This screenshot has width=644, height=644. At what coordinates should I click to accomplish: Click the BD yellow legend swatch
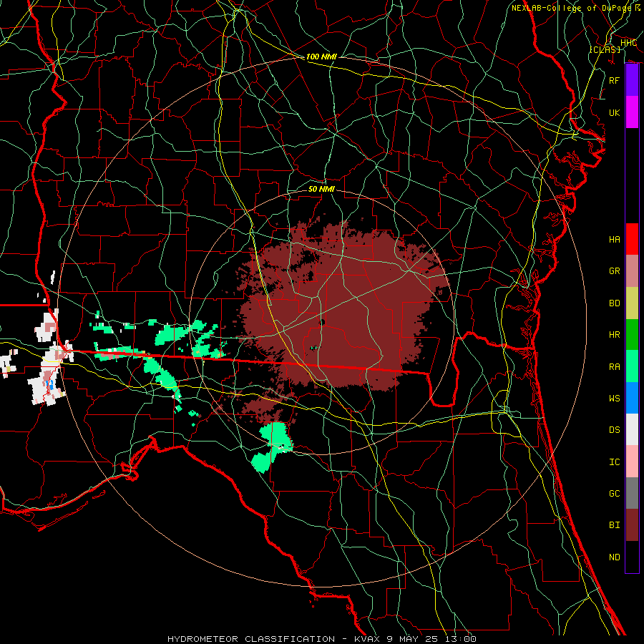click(632, 303)
